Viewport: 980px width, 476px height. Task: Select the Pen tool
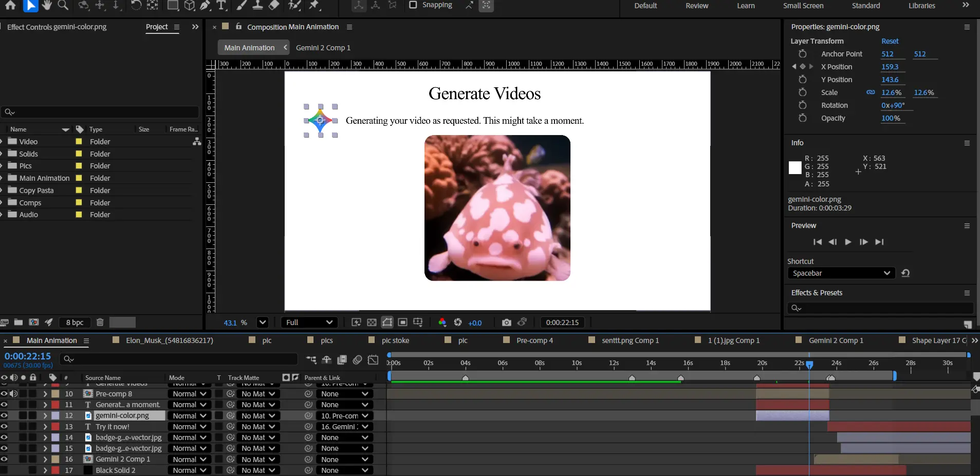(x=205, y=6)
